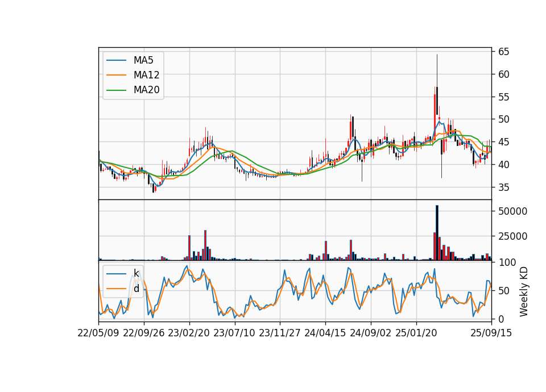Click the 25/01/20 date label
This screenshot has width=546, height=392.
pos(416,333)
